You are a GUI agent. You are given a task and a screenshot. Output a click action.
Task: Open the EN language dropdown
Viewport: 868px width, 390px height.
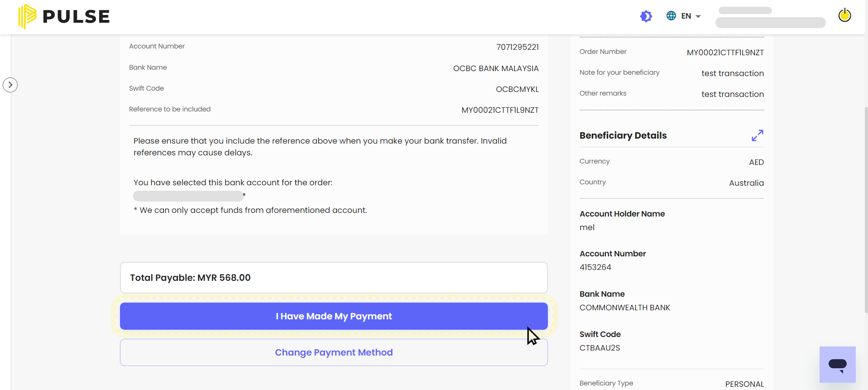pos(691,16)
